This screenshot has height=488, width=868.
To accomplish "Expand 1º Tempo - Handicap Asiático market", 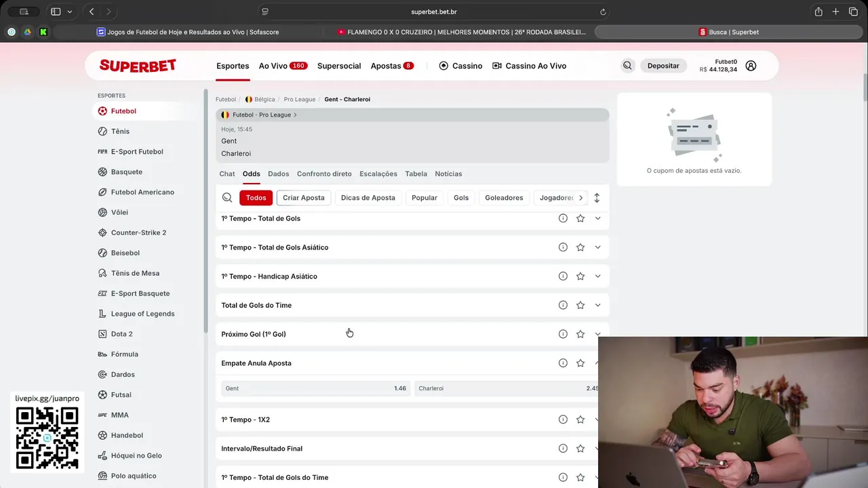I will (x=597, y=277).
